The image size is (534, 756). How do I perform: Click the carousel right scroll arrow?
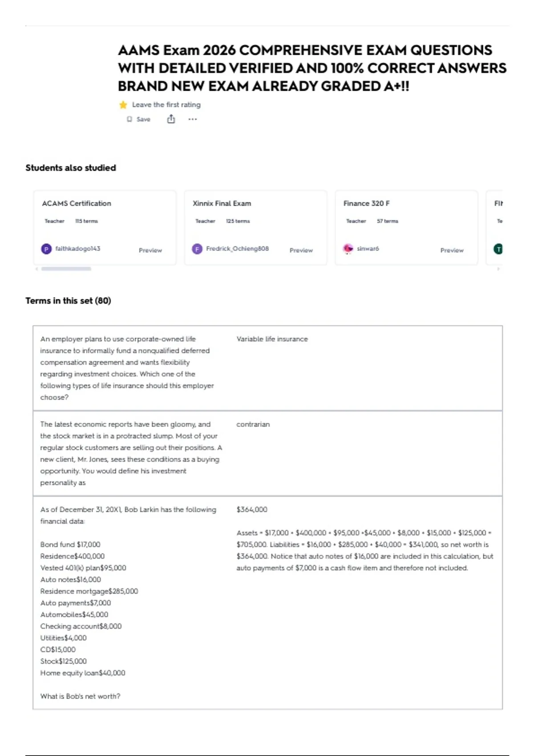(498, 269)
